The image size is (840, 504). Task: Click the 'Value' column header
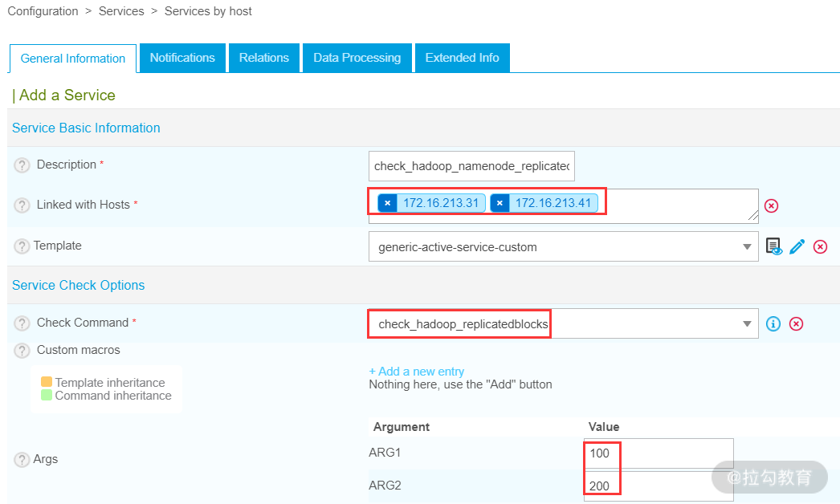coord(604,427)
